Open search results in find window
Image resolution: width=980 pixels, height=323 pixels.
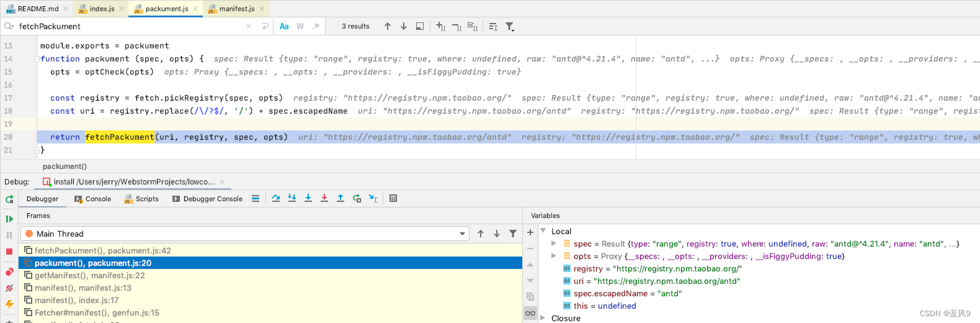pos(420,26)
